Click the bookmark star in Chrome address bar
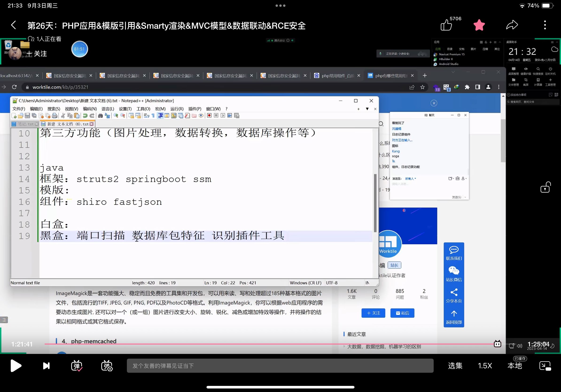Image resolution: width=561 pixels, height=392 pixels. (422, 87)
